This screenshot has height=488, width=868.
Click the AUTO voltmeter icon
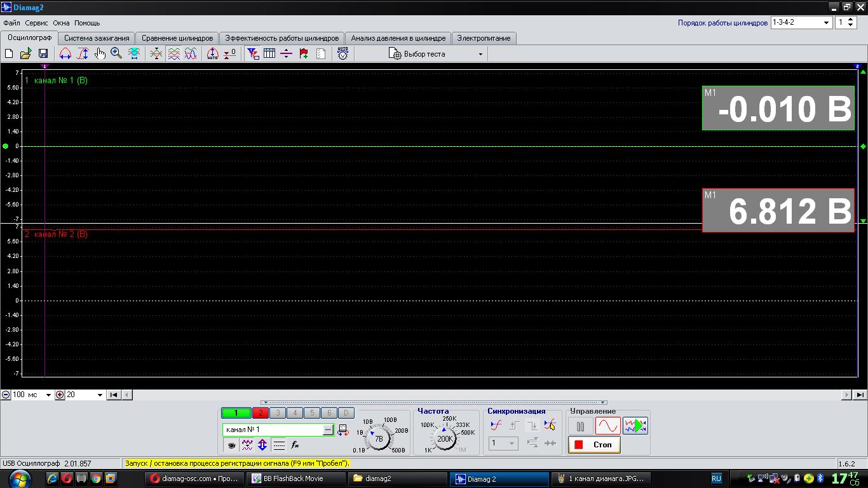pos(343,54)
